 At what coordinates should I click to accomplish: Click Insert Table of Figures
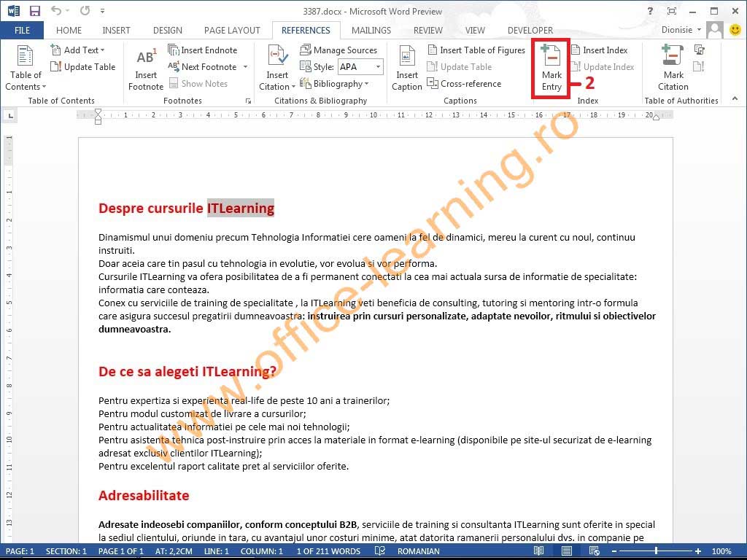point(476,50)
